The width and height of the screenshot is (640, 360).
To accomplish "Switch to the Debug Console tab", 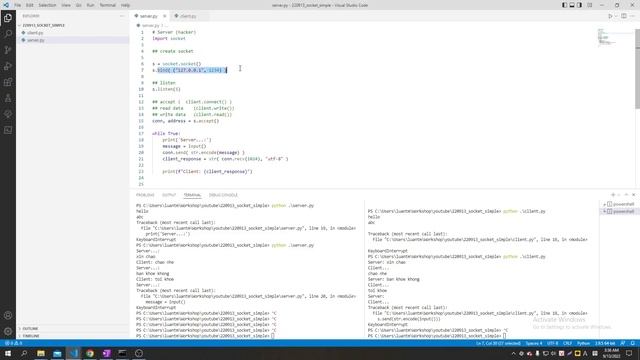I will click(x=223, y=195).
